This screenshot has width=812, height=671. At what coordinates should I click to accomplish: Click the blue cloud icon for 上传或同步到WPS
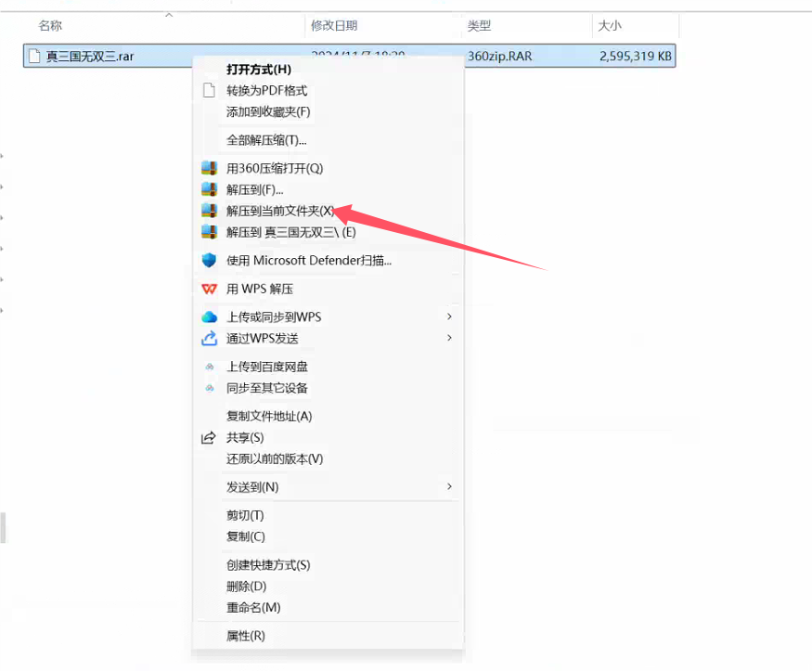[x=209, y=316]
